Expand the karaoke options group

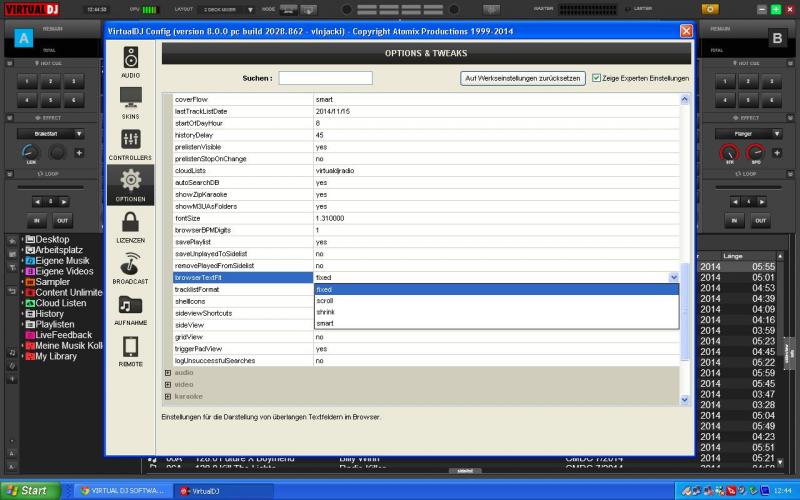point(167,396)
